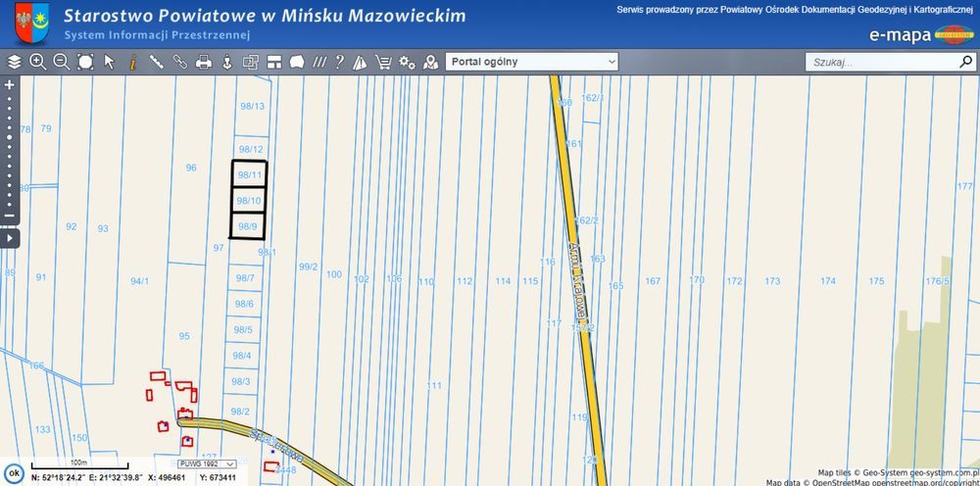
Task: Click parcel label 98/9
Action: click(x=248, y=226)
